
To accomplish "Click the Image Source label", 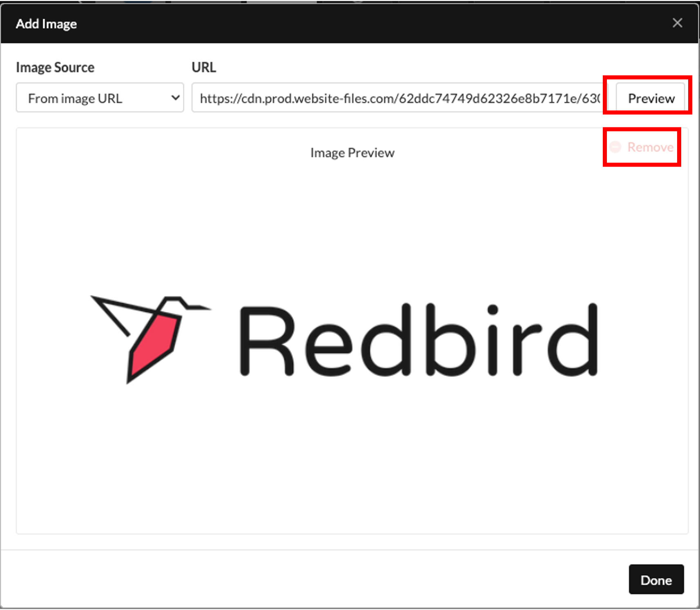I will point(55,67).
